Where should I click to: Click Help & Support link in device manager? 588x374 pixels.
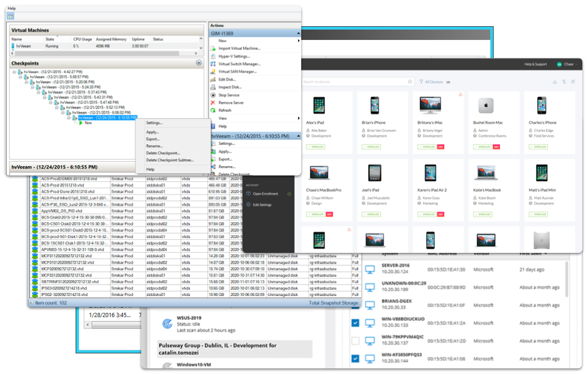pos(535,64)
